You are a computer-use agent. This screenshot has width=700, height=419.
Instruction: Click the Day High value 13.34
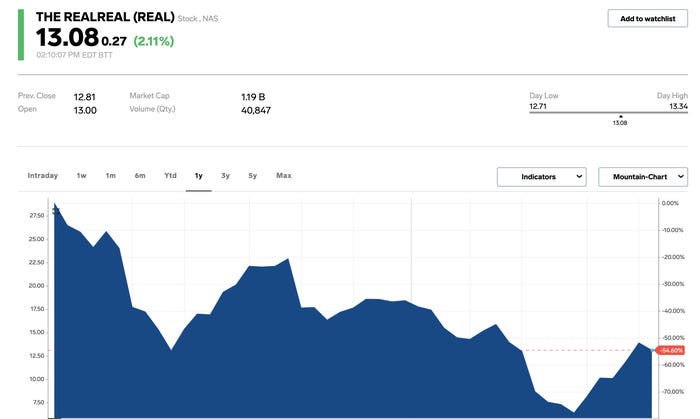point(679,106)
